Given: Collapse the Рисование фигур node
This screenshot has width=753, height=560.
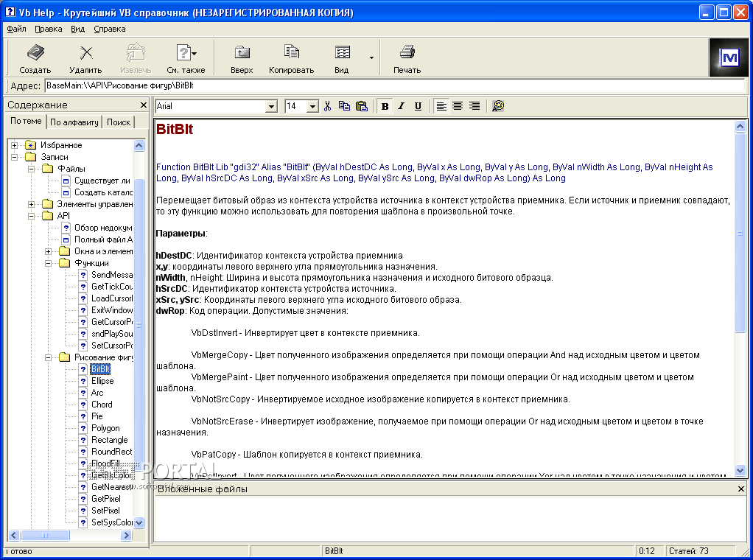Looking at the screenshot, I should 48,357.
